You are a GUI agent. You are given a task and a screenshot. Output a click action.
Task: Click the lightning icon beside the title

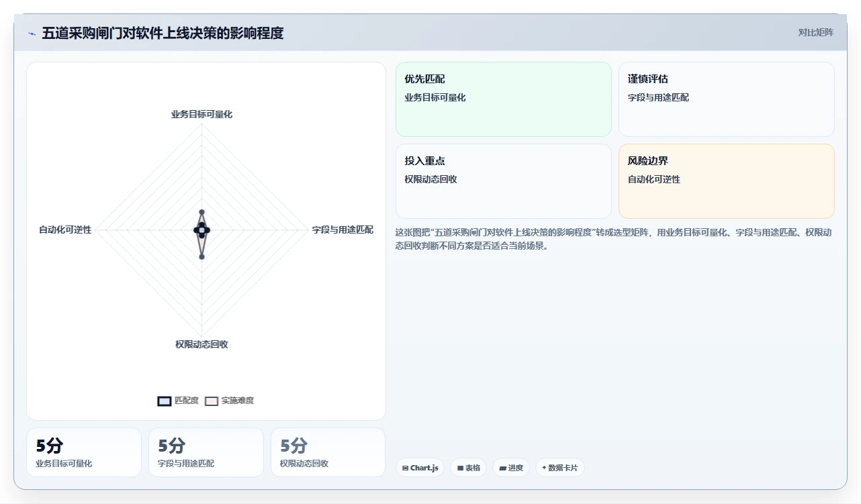tap(32, 34)
